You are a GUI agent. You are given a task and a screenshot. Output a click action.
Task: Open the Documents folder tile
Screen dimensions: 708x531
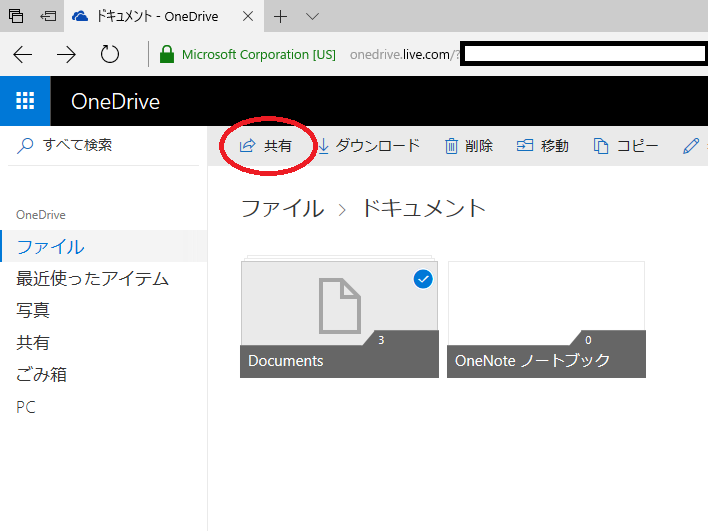click(339, 319)
